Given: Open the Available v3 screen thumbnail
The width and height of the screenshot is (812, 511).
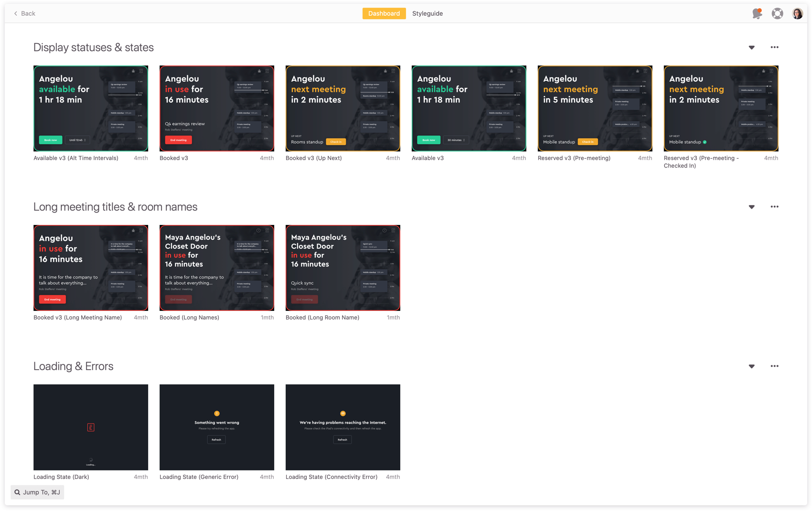Looking at the screenshot, I should [469, 108].
